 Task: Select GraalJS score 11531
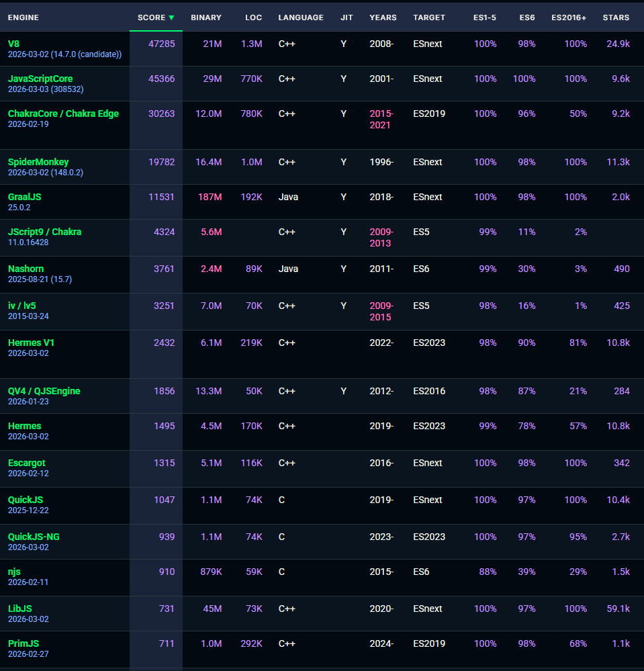[x=161, y=197]
